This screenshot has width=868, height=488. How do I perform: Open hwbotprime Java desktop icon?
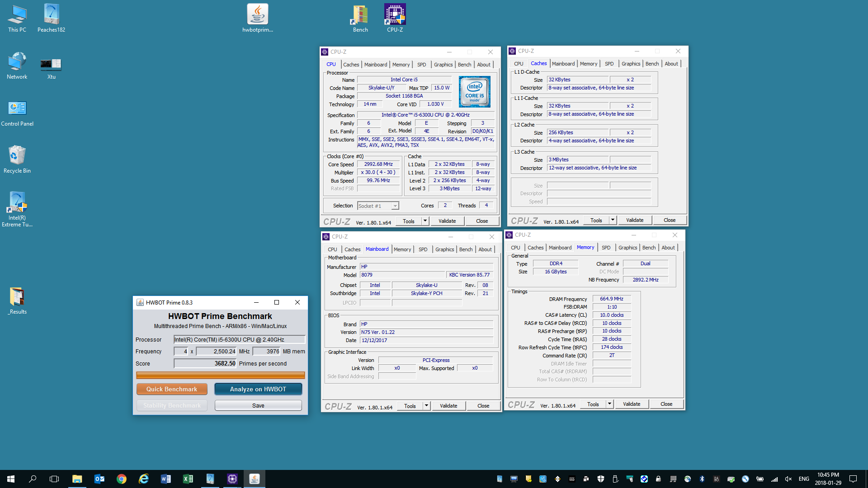[258, 19]
